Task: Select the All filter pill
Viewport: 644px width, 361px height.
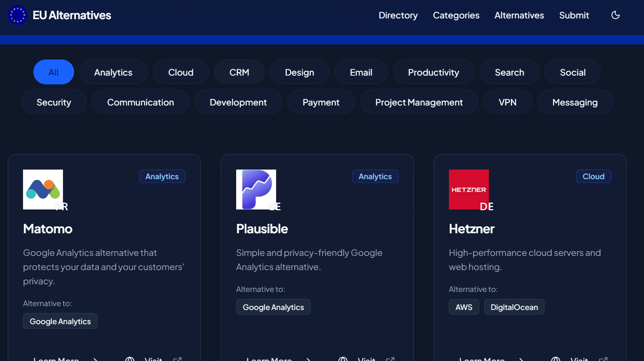Action: coord(54,72)
